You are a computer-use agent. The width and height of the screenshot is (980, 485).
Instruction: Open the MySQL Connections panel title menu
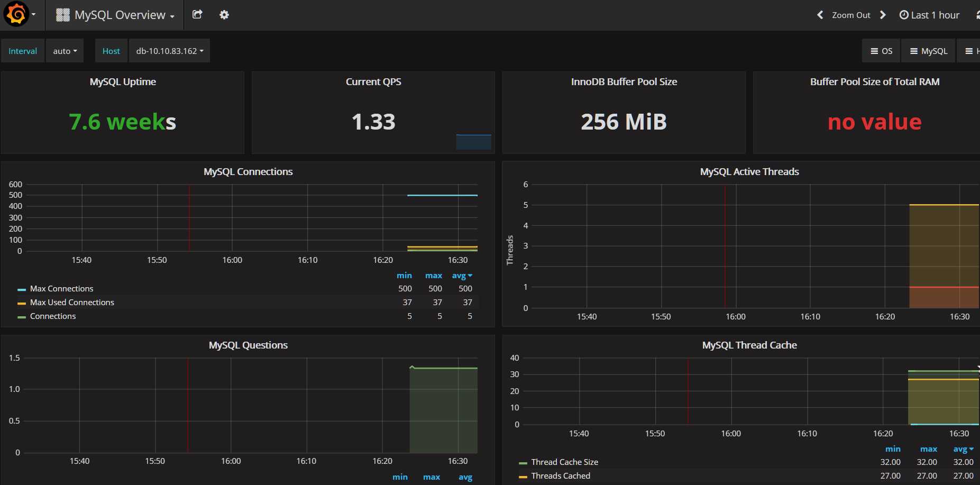(248, 171)
